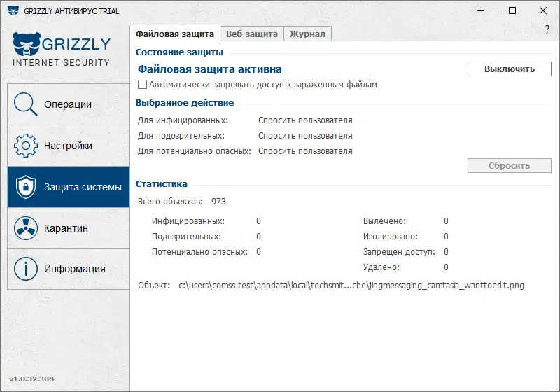The image size is (560, 392).
Task: Click the total objects value 973
Action: (218, 202)
